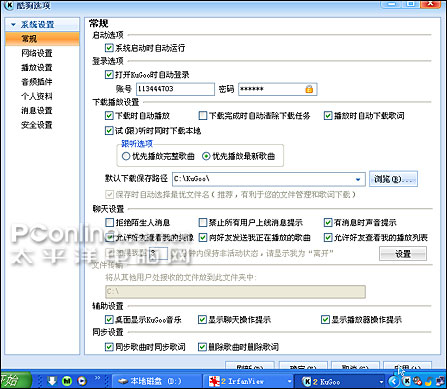Enable 禁止所有用户上线消息提示 checkbox
Screen dimensions: 447x389
203,222
